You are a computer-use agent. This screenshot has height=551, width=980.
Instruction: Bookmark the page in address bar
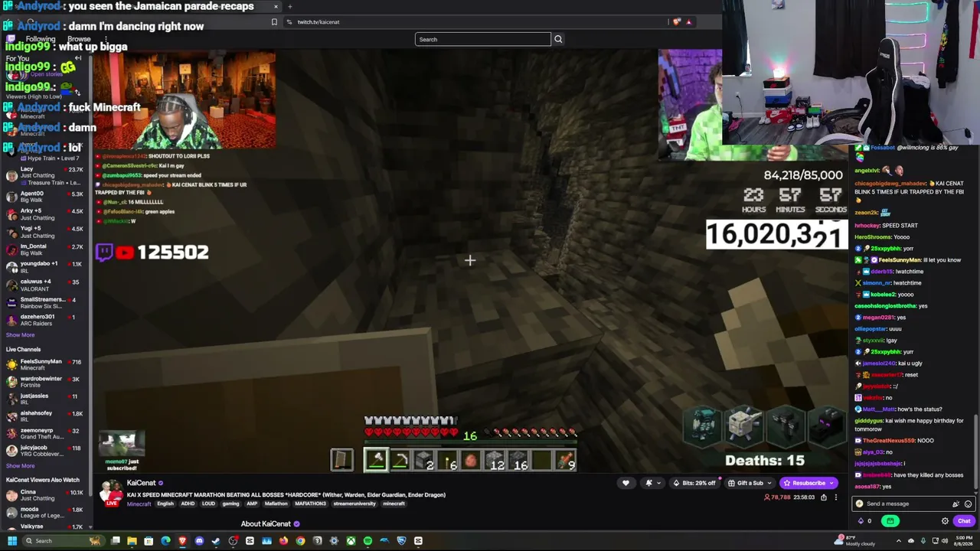[274, 22]
